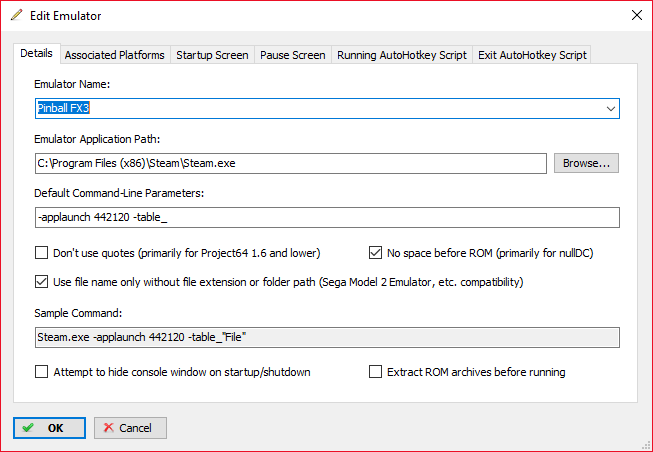Viewport: 653px width, 452px height.
Task: Uncheck No space before ROM checkbox
Action: [375, 253]
